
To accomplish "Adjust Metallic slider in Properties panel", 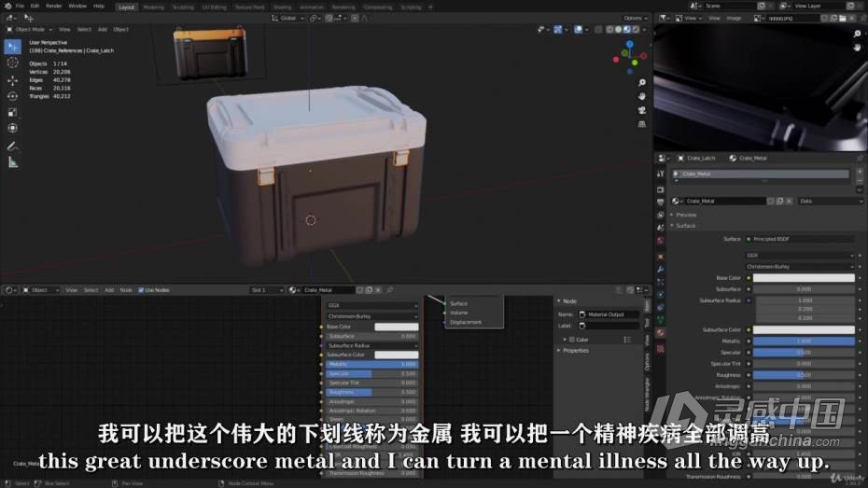I will point(804,342).
